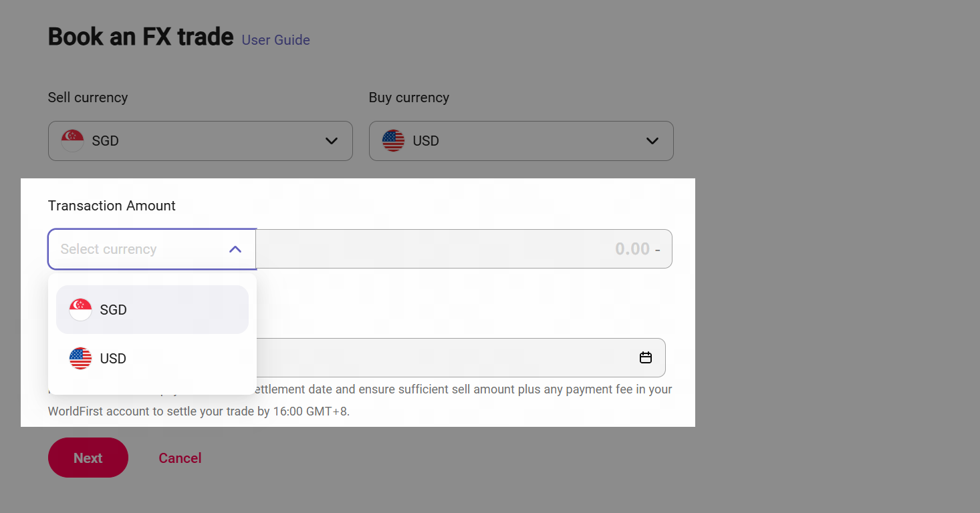The height and width of the screenshot is (513, 980).
Task: Choose USD from the currency list
Action: click(152, 359)
